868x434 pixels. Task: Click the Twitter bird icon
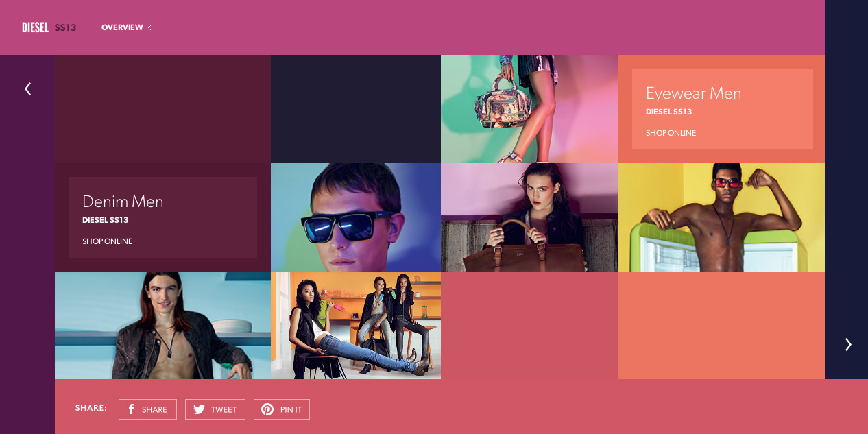click(199, 409)
